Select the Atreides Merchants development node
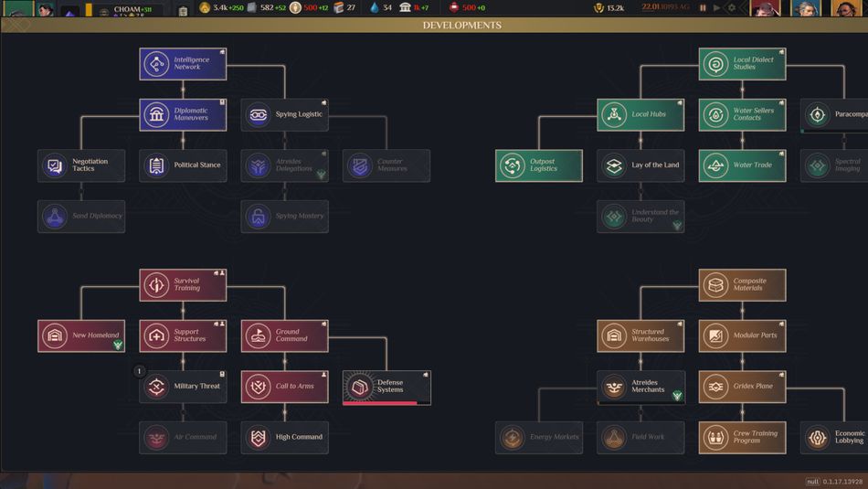868x489 pixels. coord(640,387)
